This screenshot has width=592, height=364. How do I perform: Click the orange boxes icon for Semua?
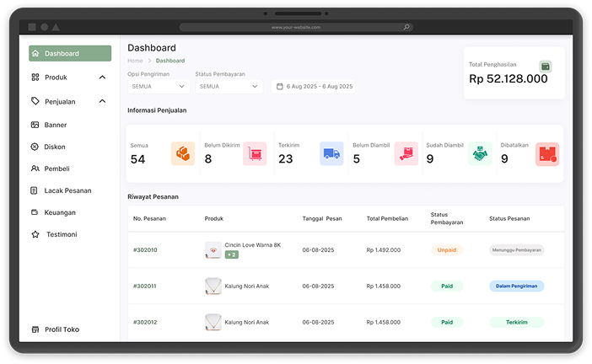point(182,154)
